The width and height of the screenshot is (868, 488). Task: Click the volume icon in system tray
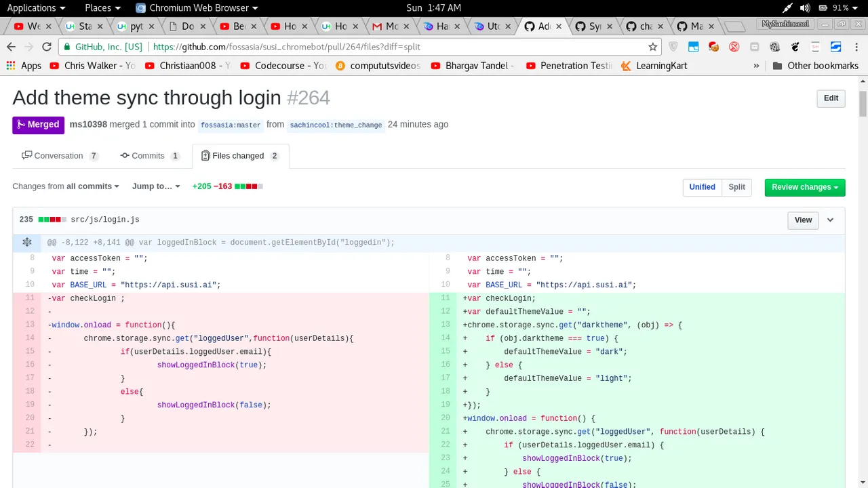805,8
